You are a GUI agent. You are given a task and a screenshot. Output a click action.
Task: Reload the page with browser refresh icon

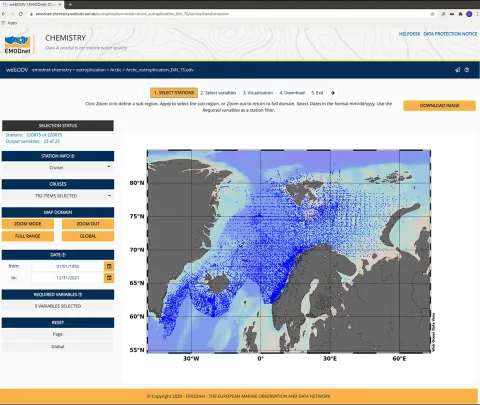21,14
